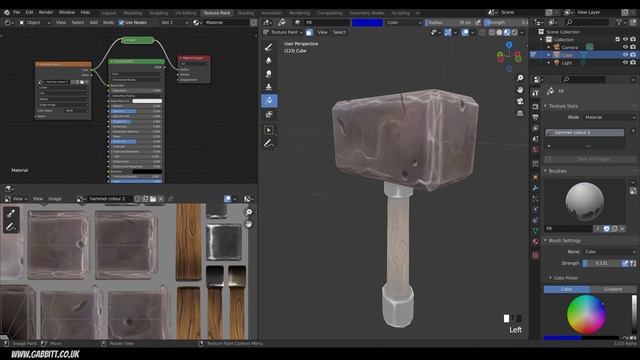Hide the Cube in outliner via eye icon
640x360 pixels.
point(625,55)
